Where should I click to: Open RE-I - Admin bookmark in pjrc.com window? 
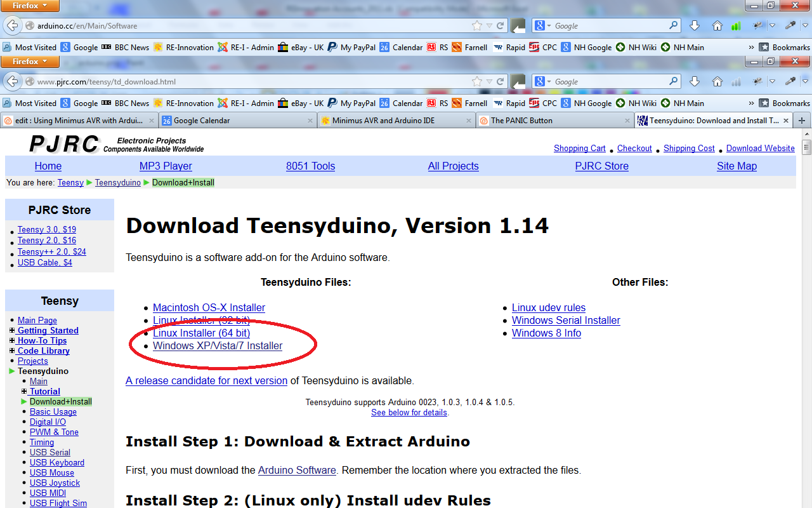click(246, 103)
